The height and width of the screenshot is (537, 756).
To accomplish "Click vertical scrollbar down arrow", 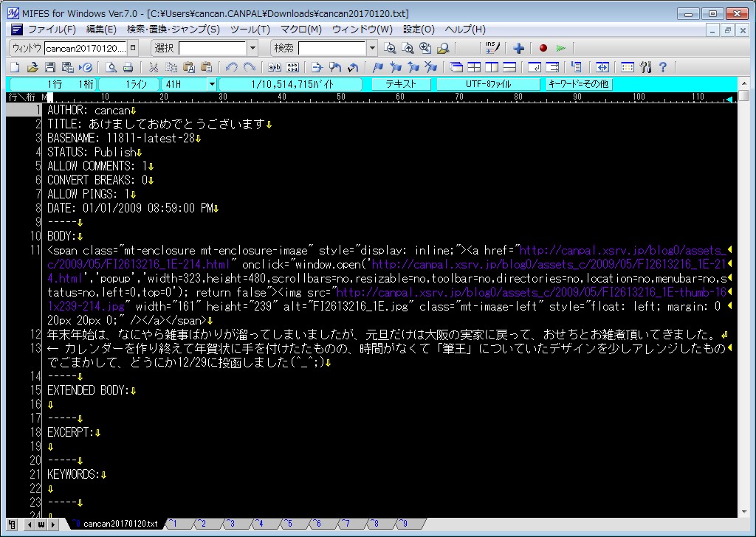I will 744,512.
